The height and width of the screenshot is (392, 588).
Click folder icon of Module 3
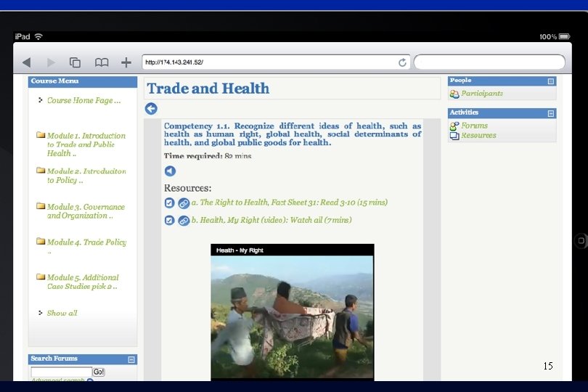[x=41, y=205]
